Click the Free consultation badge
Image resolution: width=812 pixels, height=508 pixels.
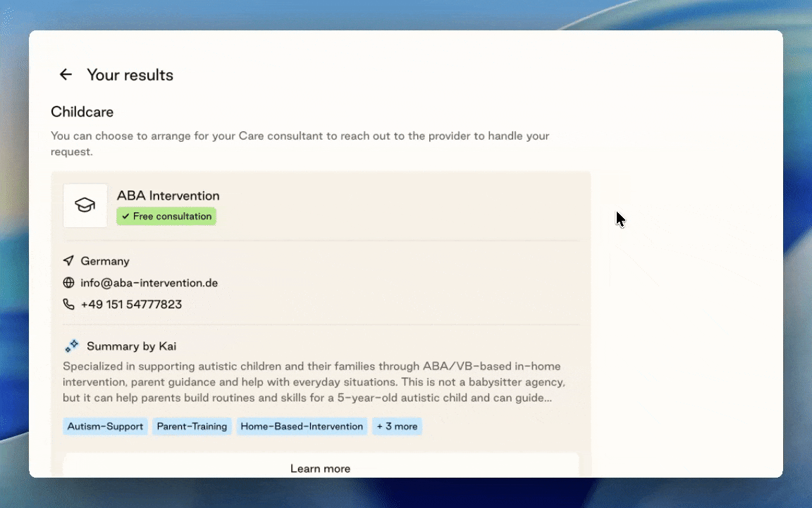[166, 216]
